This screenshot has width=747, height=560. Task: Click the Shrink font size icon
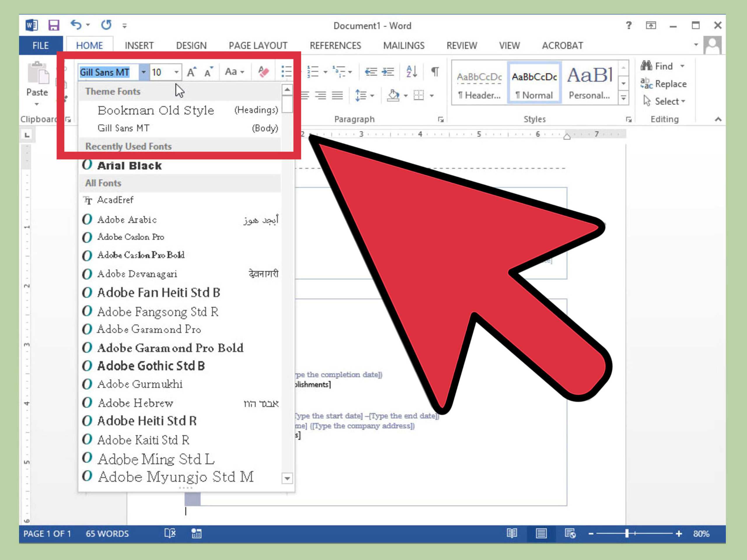coord(208,72)
